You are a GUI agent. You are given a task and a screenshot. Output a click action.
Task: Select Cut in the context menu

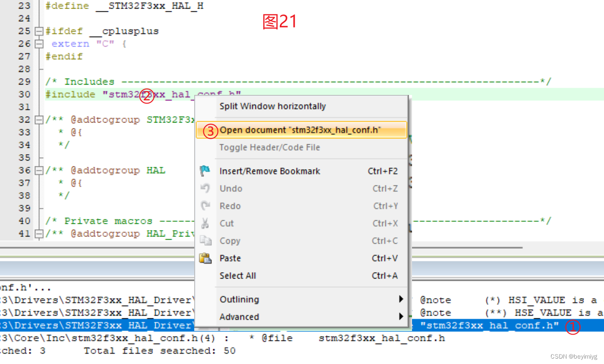[x=227, y=223]
